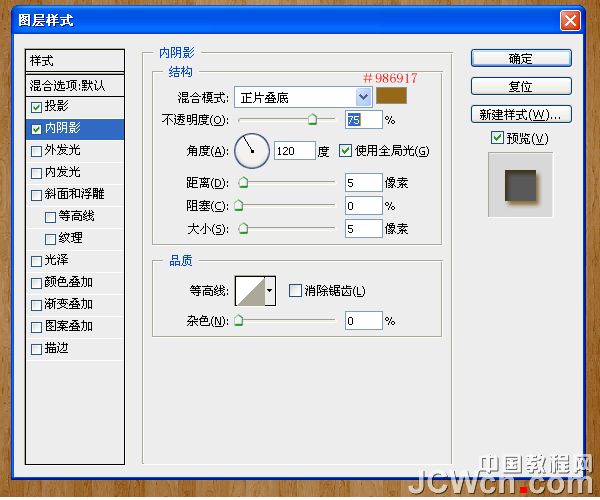Click the 不透明度 opacity slider handle
Viewport: 600px width, 500px height.
coord(313,119)
